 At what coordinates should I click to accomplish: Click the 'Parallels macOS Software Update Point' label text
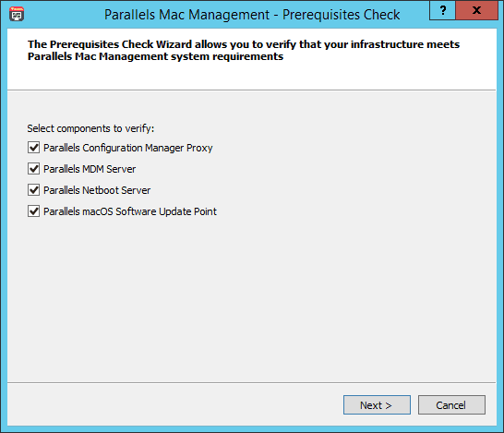tap(130, 211)
